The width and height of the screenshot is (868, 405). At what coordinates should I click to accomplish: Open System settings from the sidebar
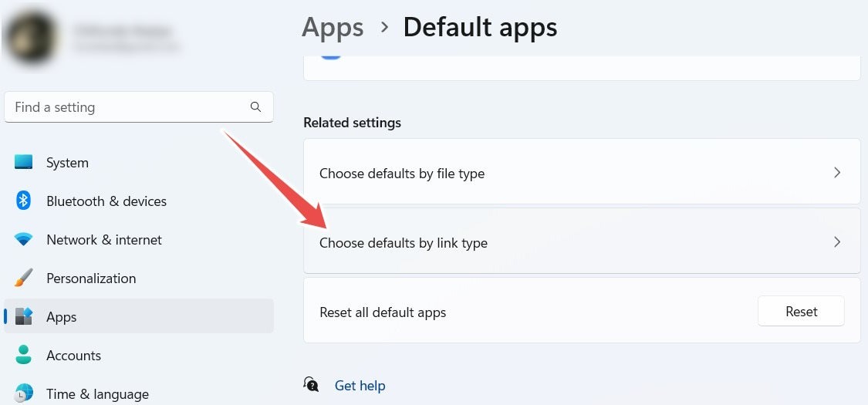pyautogui.click(x=138, y=163)
